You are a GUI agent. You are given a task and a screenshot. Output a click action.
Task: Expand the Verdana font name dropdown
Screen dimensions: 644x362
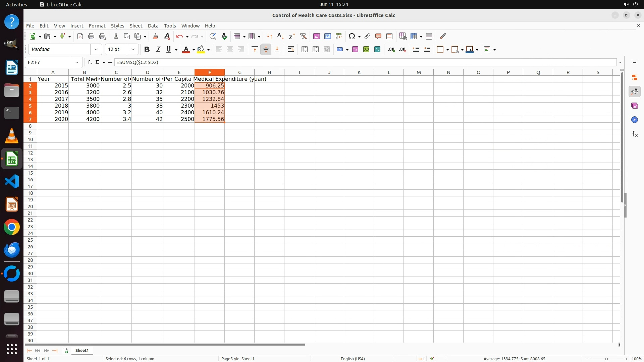(x=96, y=49)
